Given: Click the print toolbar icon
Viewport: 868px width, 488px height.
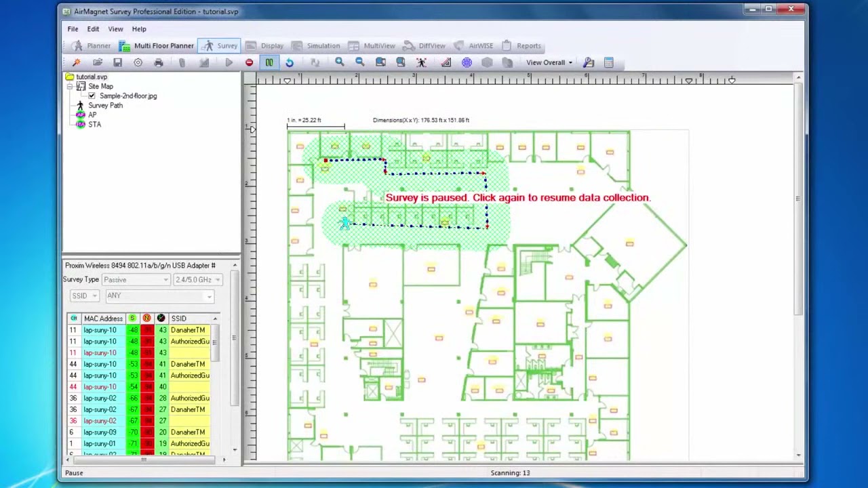Looking at the screenshot, I should (x=158, y=62).
